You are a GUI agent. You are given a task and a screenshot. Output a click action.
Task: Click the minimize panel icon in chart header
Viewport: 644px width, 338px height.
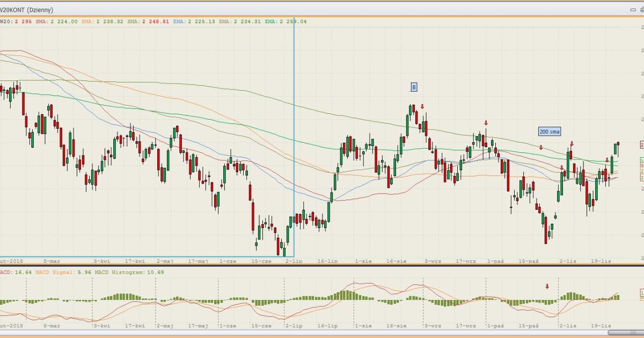click(x=632, y=10)
